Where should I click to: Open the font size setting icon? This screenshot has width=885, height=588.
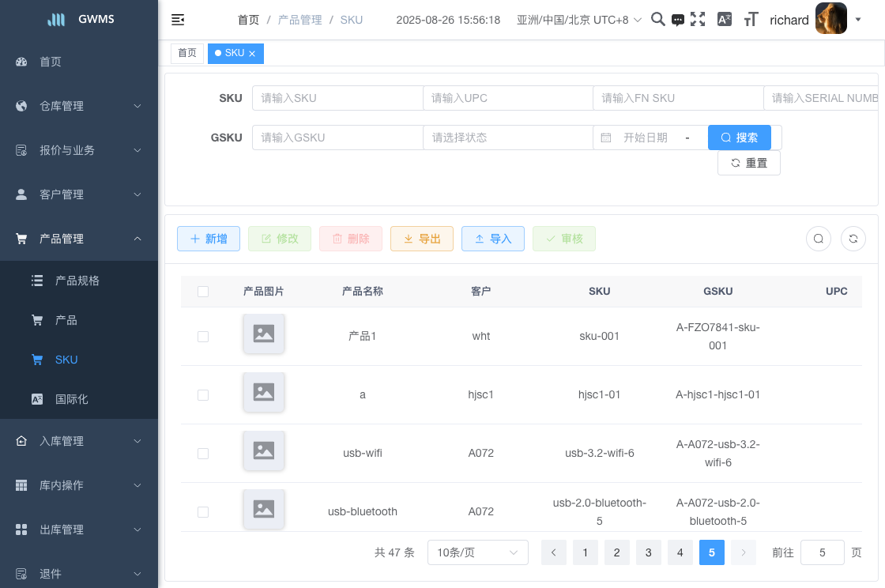point(751,20)
